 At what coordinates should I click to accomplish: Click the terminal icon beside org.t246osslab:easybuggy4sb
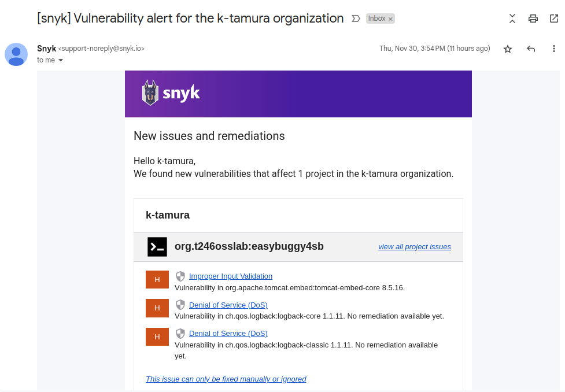(156, 246)
